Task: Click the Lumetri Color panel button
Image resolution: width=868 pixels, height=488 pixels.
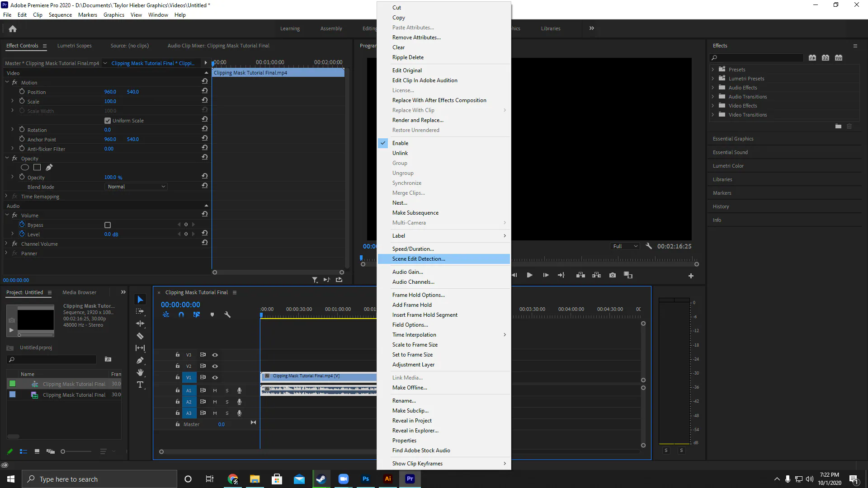Action: point(728,166)
